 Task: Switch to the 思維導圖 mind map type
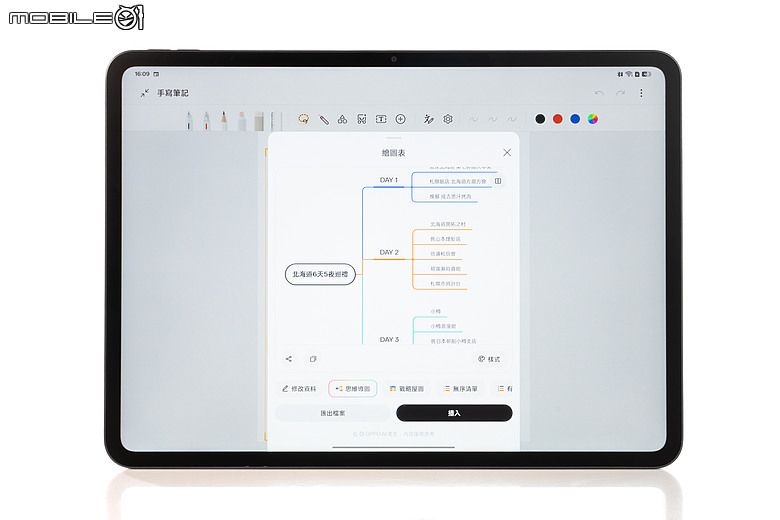coord(353,389)
